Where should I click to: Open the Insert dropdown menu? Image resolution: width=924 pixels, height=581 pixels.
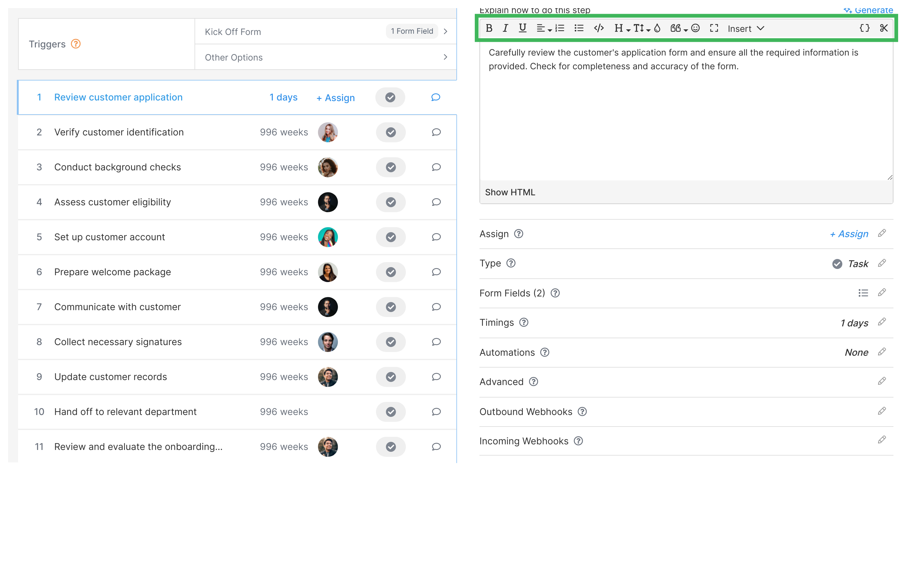point(746,28)
